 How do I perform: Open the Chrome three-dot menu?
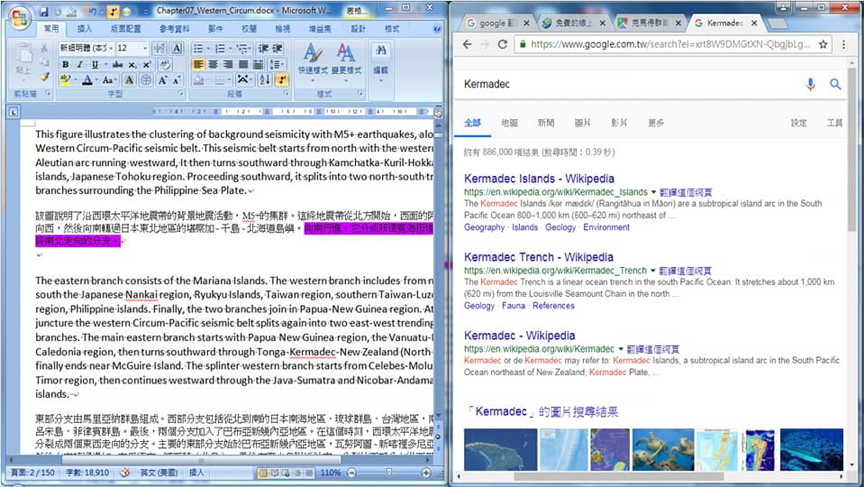(843, 45)
